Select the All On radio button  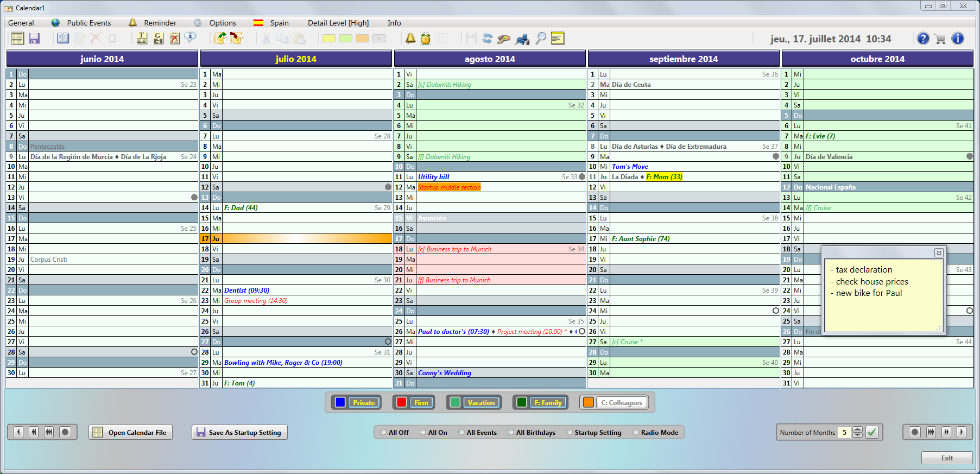(423, 433)
